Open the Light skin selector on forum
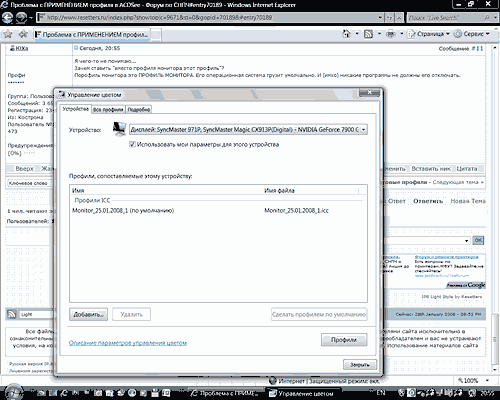 click(36, 314)
